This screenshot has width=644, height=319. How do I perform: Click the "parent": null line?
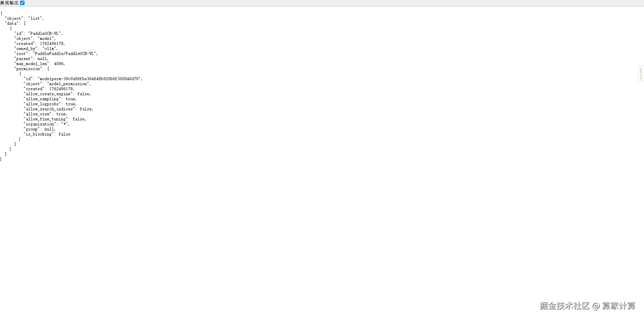click(31, 59)
